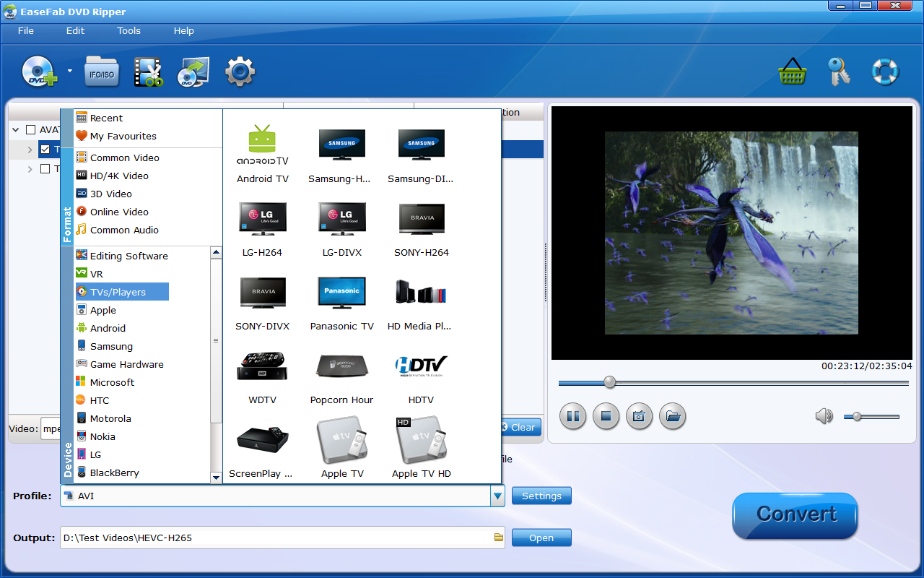Select the BlackBerry device category

(108, 473)
